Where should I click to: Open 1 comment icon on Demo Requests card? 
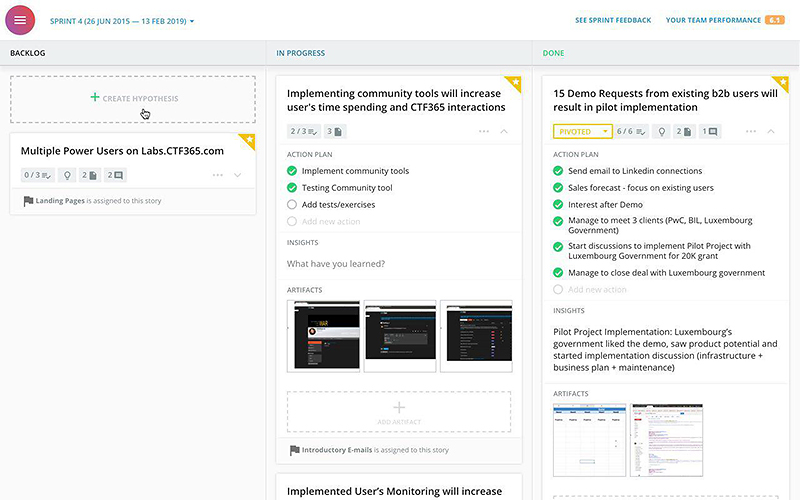click(x=710, y=132)
